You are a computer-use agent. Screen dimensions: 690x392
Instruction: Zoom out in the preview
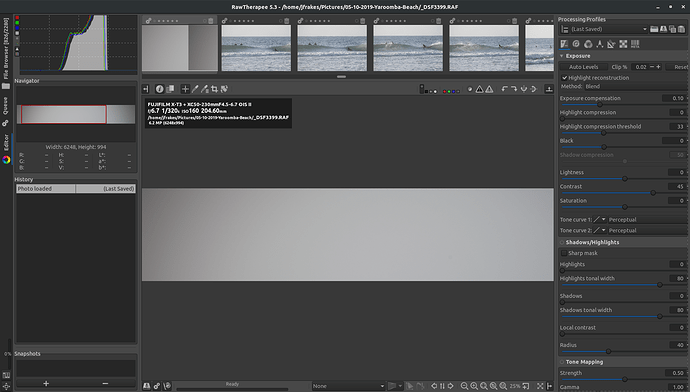[x=464, y=386]
